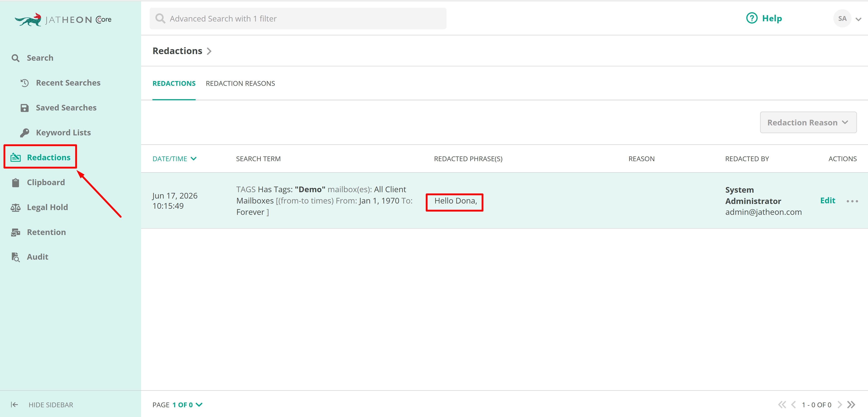Open the Redaction Reason filter dropdown
Image resolution: width=868 pixels, height=417 pixels.
[x=808, y=122]
